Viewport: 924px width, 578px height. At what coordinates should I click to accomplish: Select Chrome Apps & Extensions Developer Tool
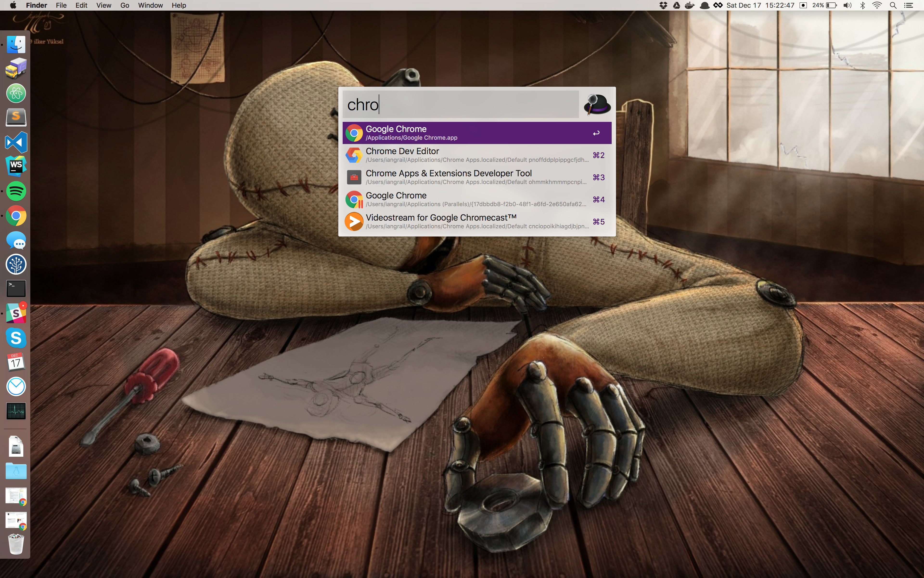tap(477, 177)
